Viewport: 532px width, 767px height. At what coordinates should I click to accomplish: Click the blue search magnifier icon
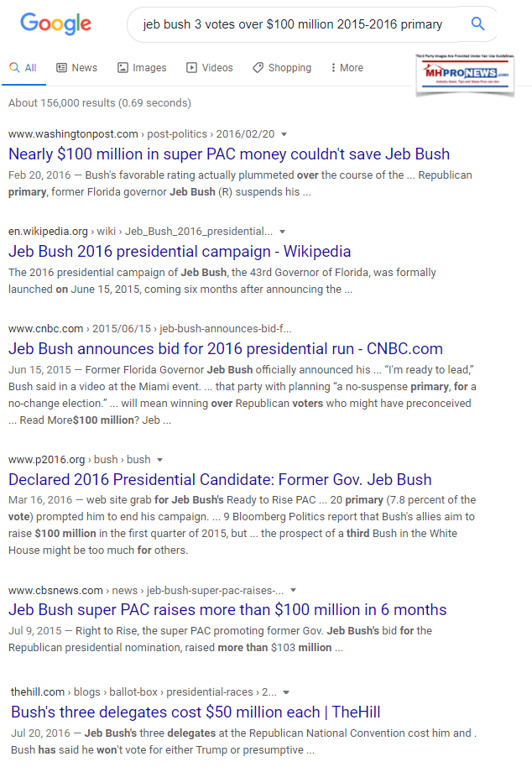[477, 23]
